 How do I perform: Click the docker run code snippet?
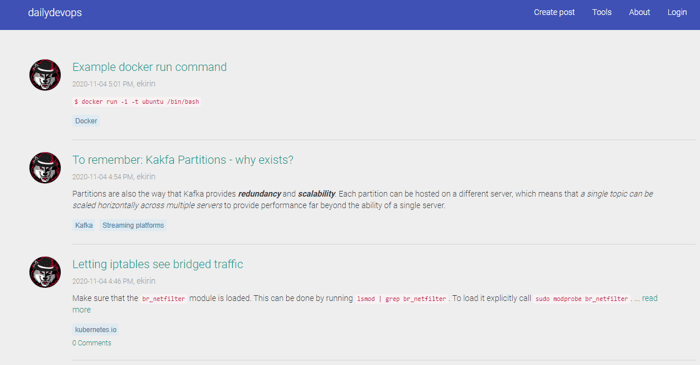pos(137,102)
